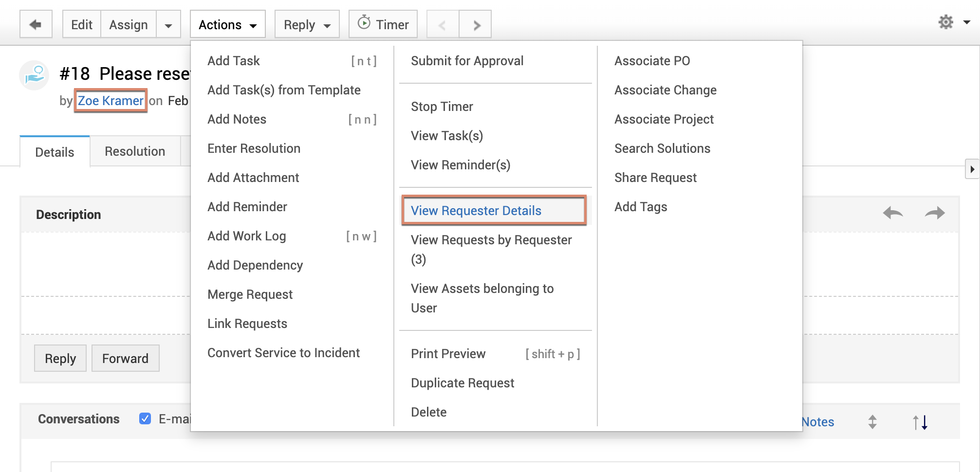This screenshot has height=472, width=980.
Task: Click the Timer stopwatch icon
Action: pyautogui.click(x=364, y=22)
